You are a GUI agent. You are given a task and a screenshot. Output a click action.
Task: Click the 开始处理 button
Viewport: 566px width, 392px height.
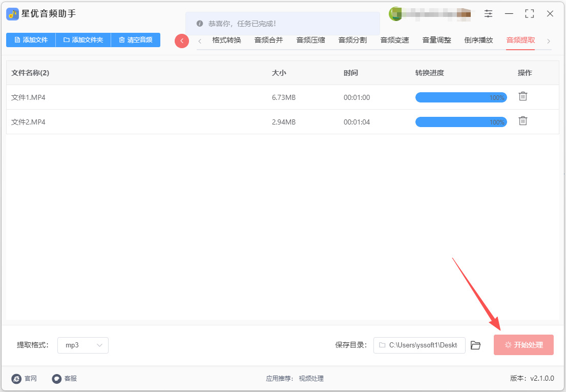523,345
